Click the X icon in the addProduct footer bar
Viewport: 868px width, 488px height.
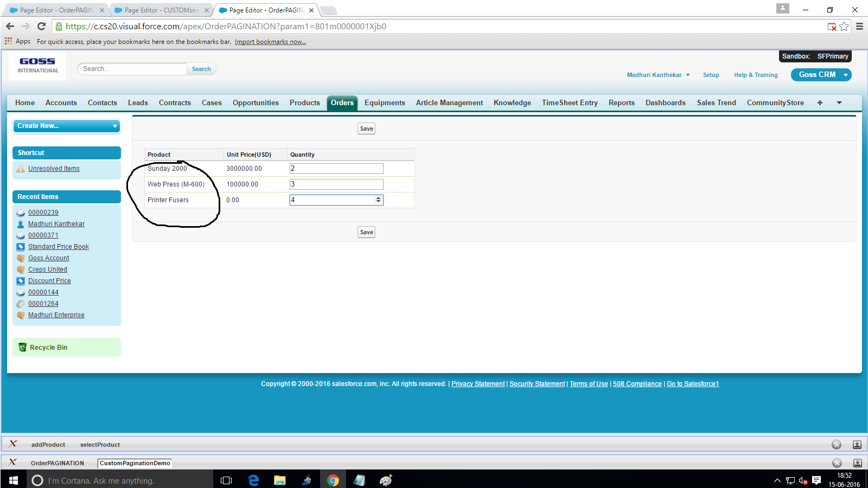point(13,444)
